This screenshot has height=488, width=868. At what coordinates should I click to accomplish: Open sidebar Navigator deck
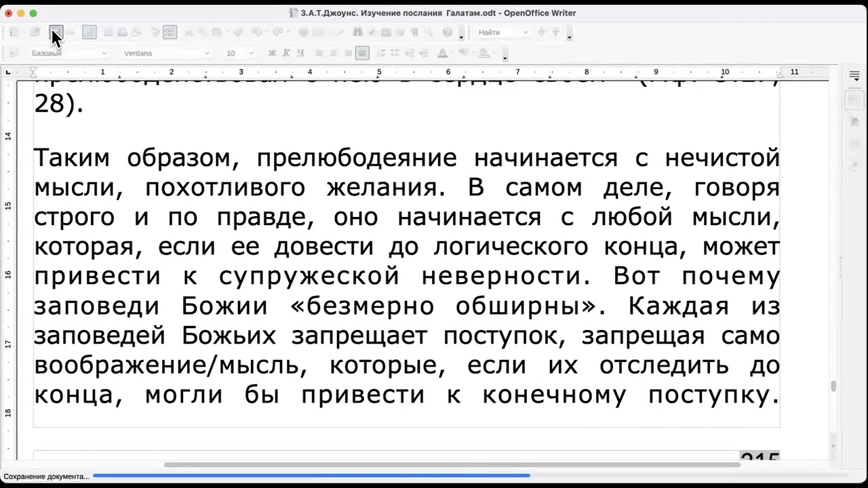854,165
